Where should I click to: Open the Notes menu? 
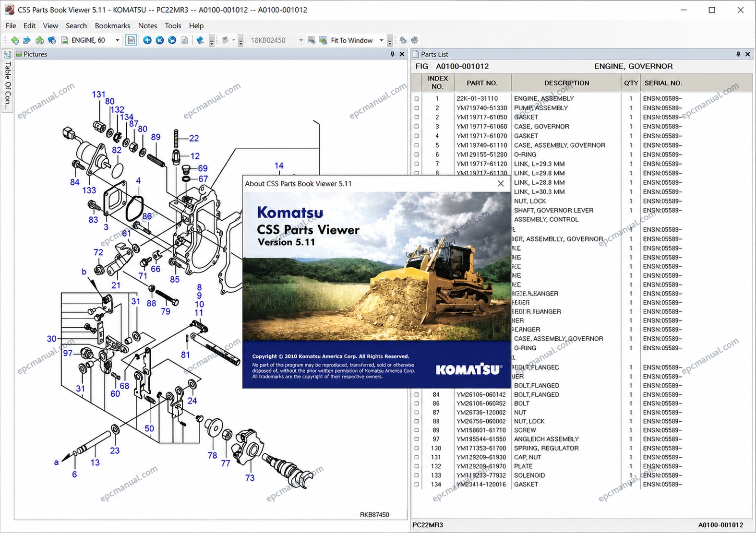147,26
